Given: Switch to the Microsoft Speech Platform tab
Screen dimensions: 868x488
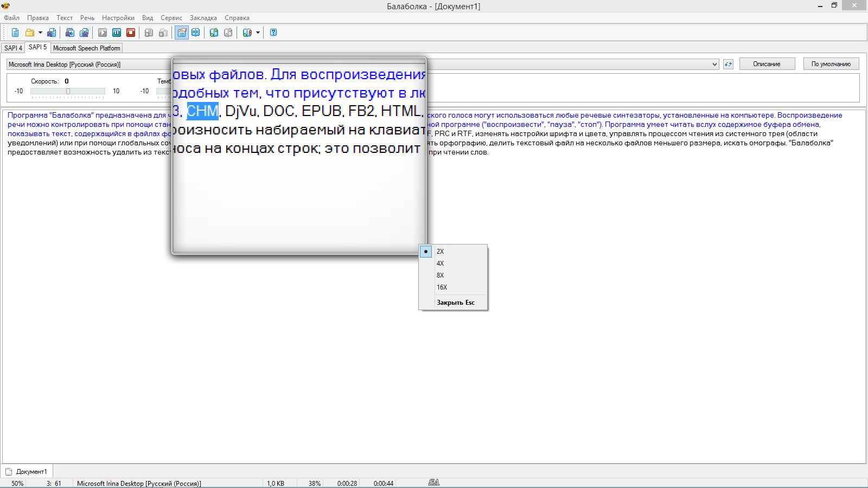Looking at the screenshot, I should tap(87, 48).
